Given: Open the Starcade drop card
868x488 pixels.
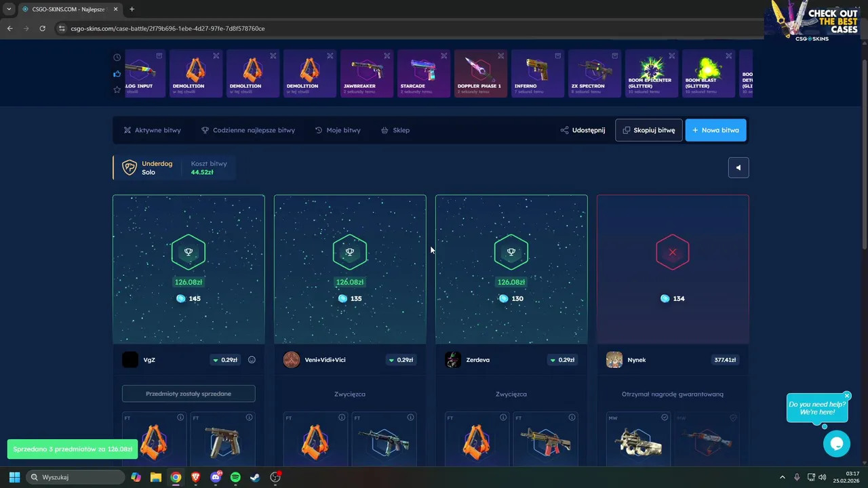Looking at the screenshot, I should pyautogui.click(x=424, y=73).
